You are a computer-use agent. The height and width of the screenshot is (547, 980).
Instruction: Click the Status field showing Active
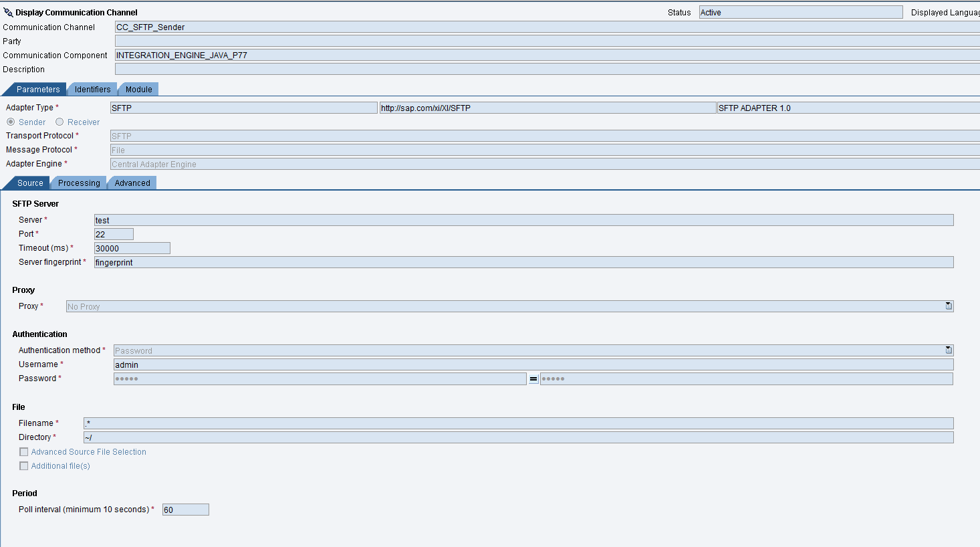[x=801, y=12]
